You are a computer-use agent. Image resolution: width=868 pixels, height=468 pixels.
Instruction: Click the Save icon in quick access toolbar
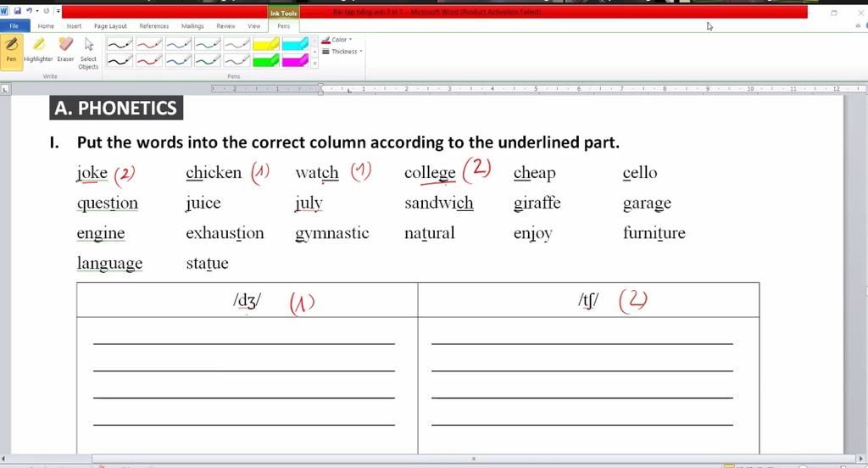point(17,10)
